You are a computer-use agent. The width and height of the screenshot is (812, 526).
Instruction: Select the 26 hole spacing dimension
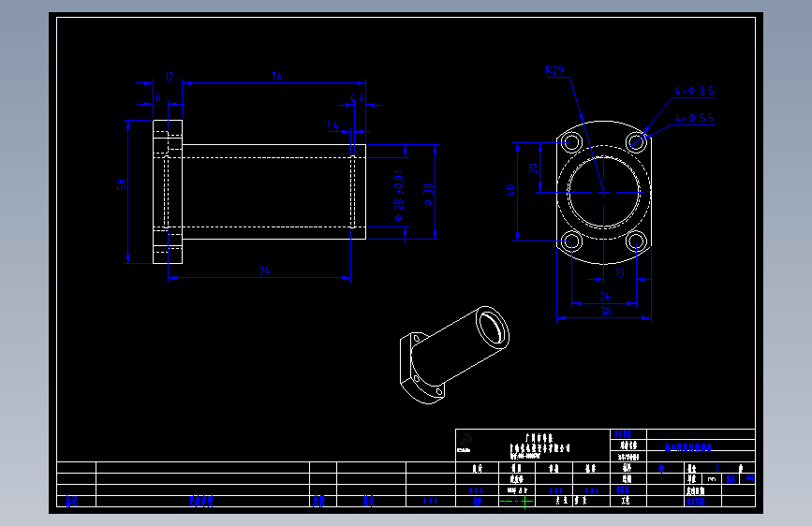[605, 297]
